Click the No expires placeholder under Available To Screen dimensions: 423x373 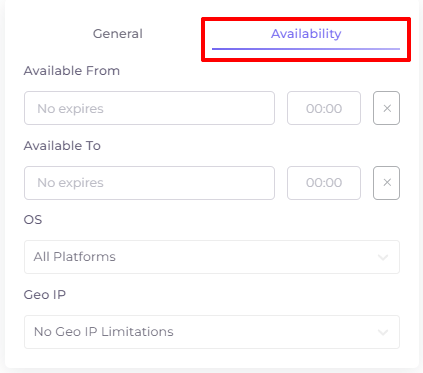70,183
